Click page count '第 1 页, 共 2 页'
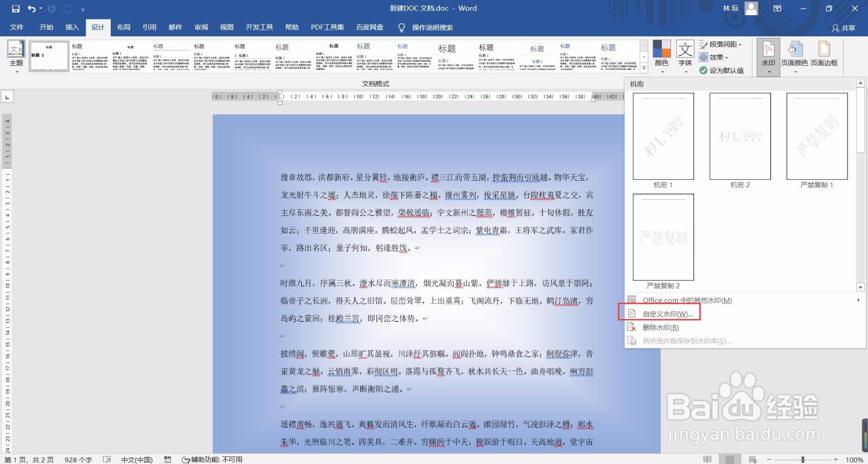This screenshot has height=464, width=868. (x=29, y=460)
